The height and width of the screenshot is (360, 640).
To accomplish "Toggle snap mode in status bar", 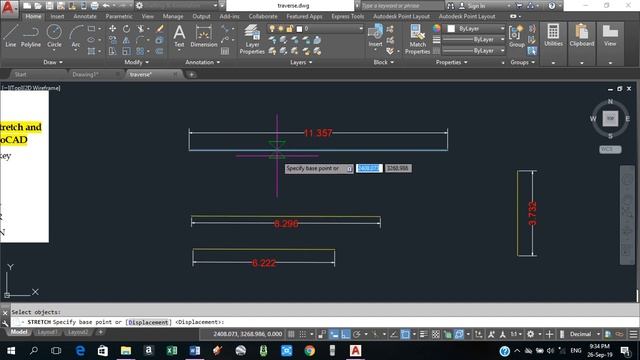I will tap(302, 334).
